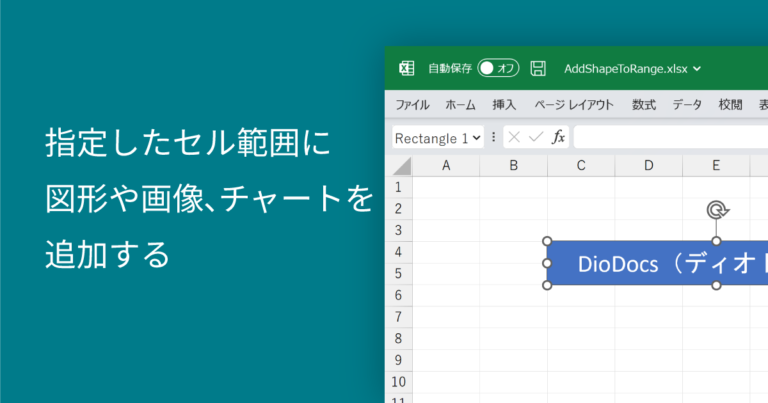768x403 pixels.
Task: Click the shape's bottom-left resize handle
Action: pos(547,285)
